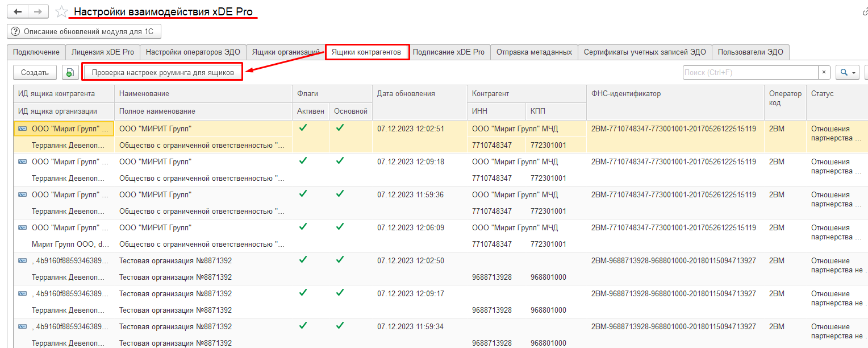Click the Наименование column header

click(203, 94)
